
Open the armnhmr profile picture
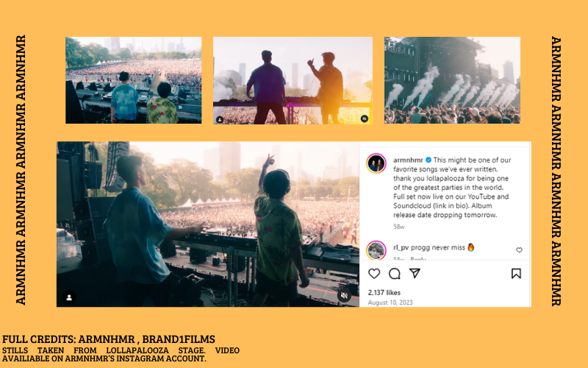[376, 163]
